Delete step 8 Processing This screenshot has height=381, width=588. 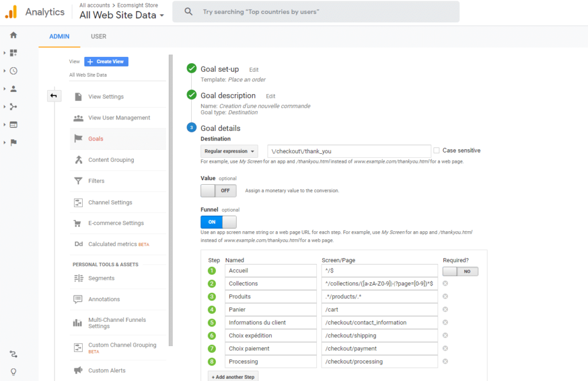(x=445, y=361)
